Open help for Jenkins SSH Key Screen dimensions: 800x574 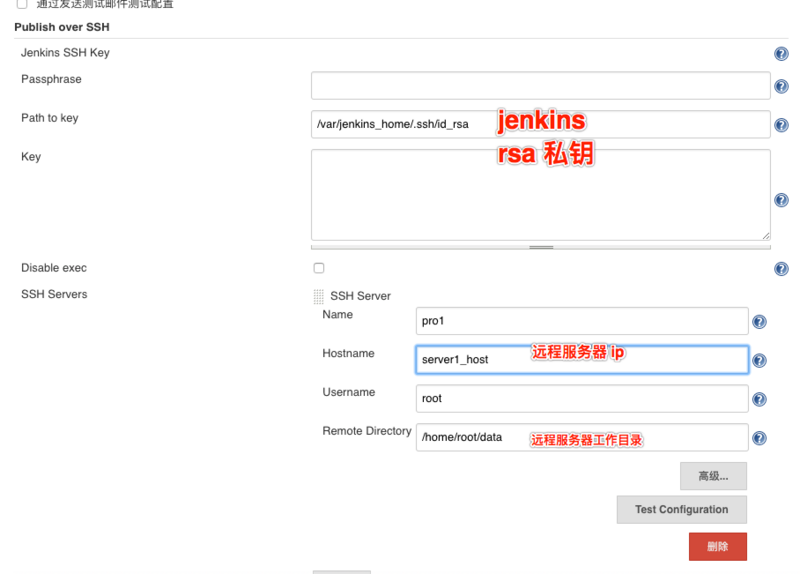pos(781,54)
